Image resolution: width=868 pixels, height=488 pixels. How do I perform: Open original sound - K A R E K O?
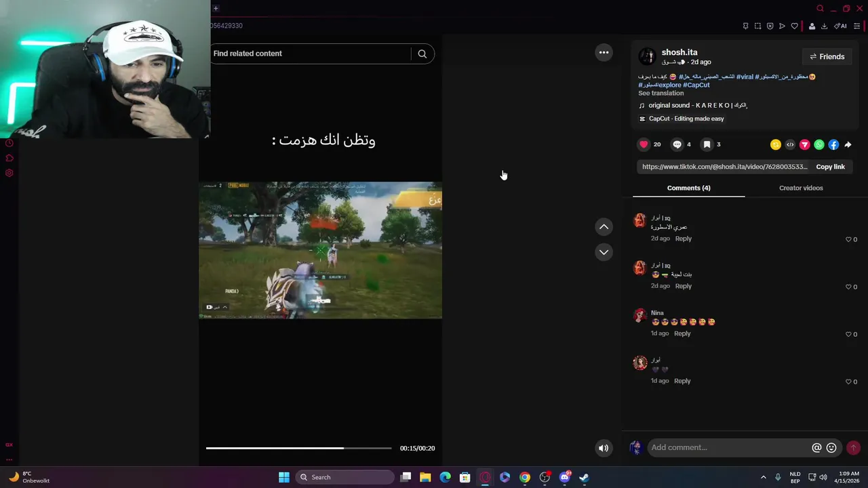point(698,105)
